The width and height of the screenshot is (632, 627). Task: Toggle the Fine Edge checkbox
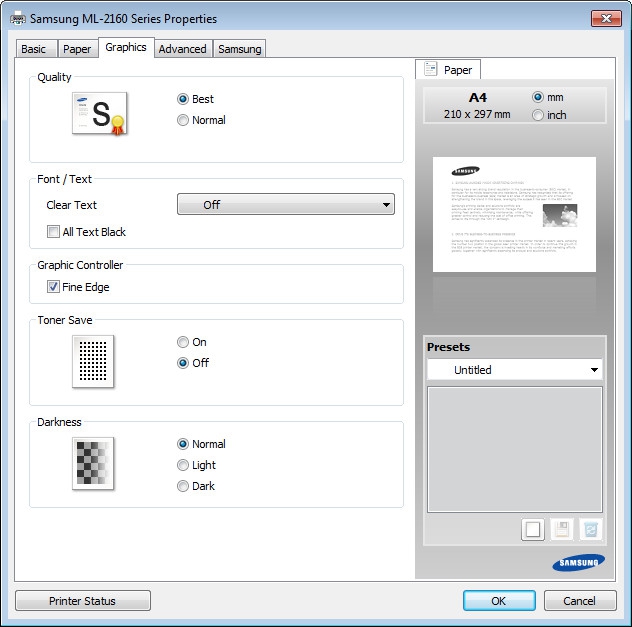tap(53, 287)
